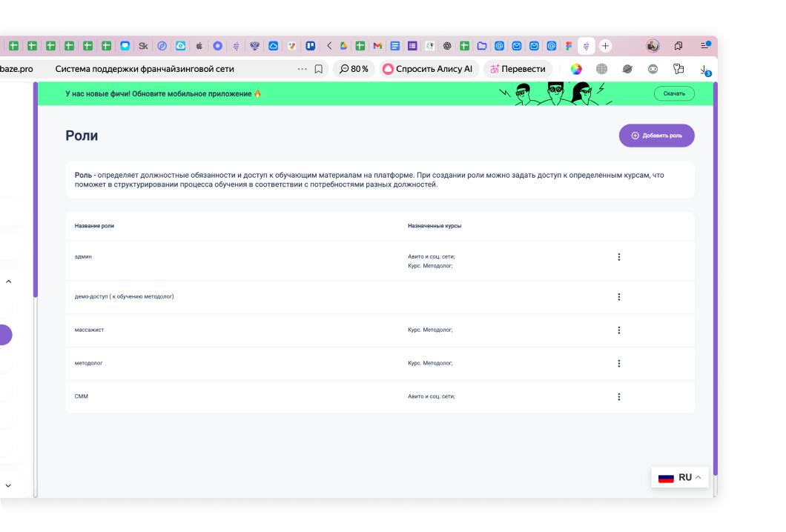The width and height of the screenshot is (786, 532).
Task: Click the 80% zoom level indicator
Action: (354, 69)
